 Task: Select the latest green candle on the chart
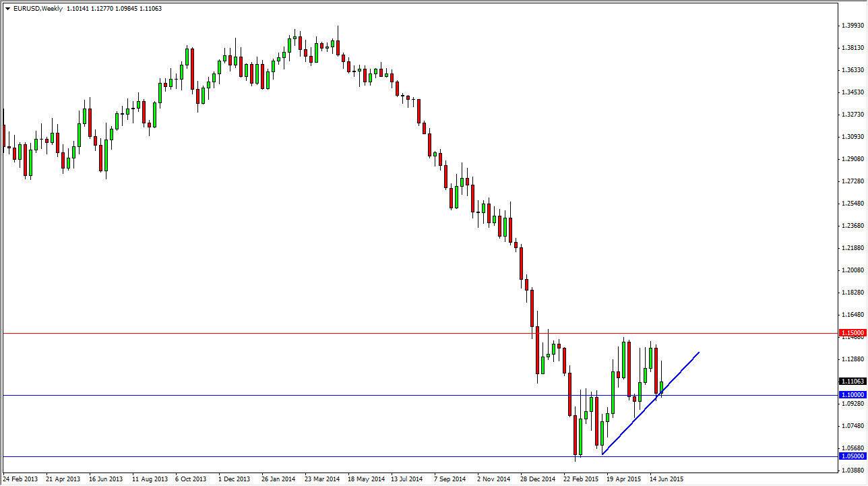coord(662,388)
